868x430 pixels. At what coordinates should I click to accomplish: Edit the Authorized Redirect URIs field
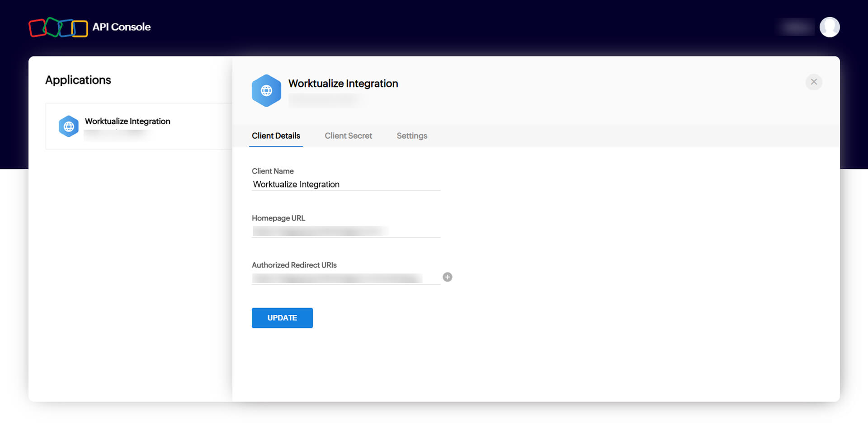pos(346,278)
